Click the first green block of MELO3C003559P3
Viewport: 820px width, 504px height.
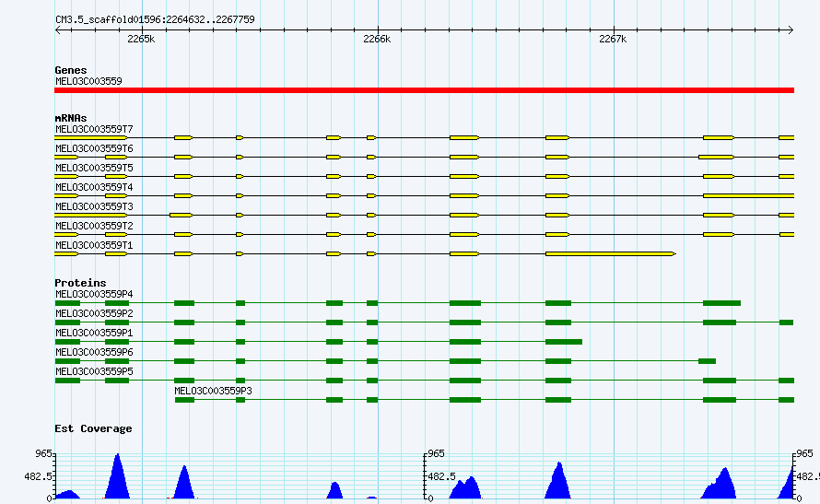coord(184,400)
